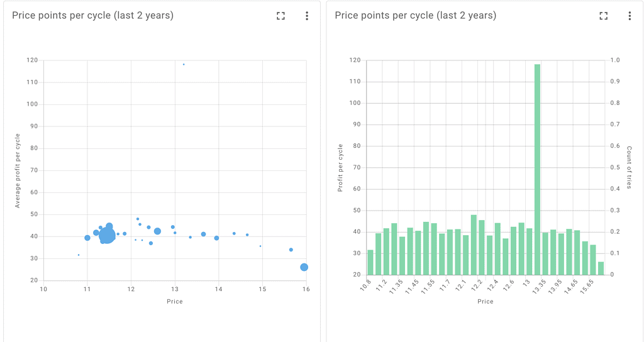Click the '10' tick on the scatter chart x-axis
Image resolution: width=644 pixels, height=342 pixels.
pos(43,289)
